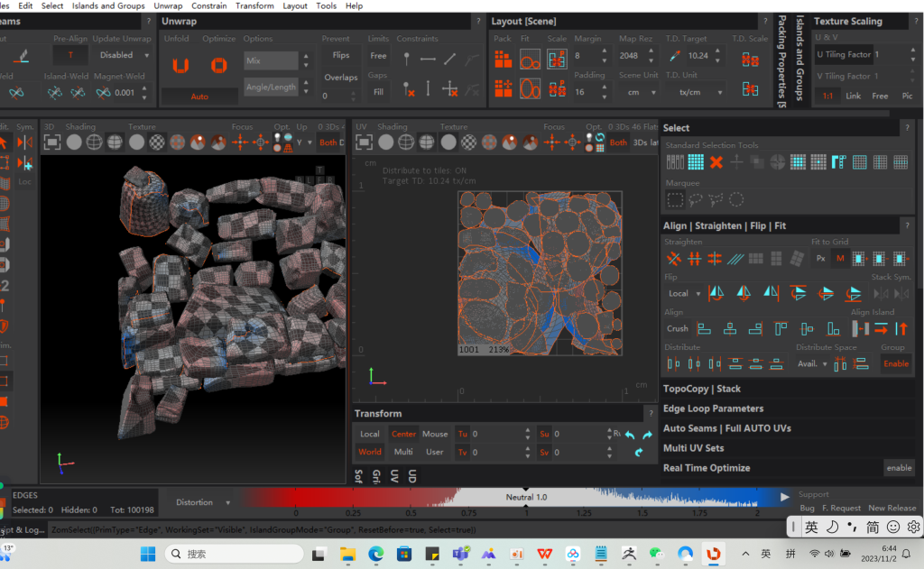Open the Tools menu

tap(326, 5)
